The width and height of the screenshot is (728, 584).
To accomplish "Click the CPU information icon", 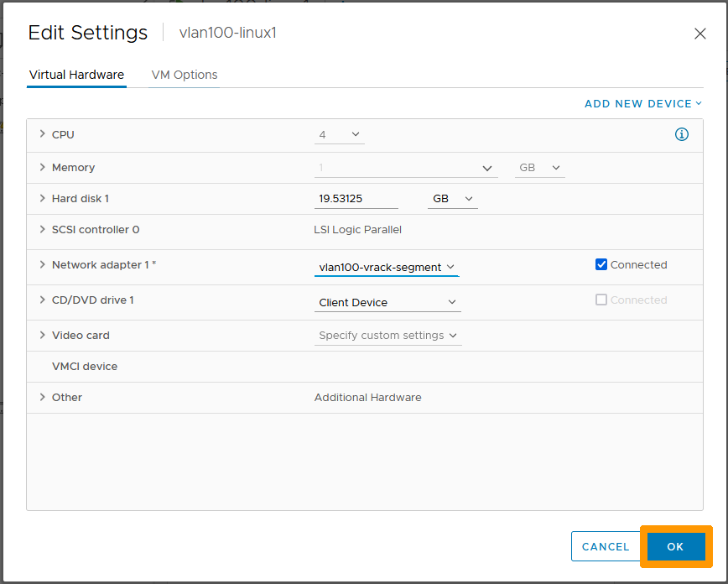I will [x=682, y=134].
